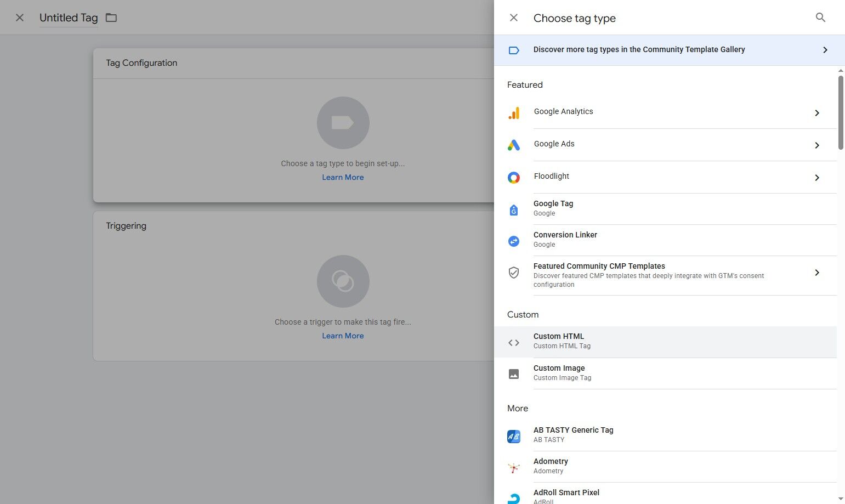The image size is (845, 504).
Task: Click the Google Tag icon
Action: tap(514, 209)
